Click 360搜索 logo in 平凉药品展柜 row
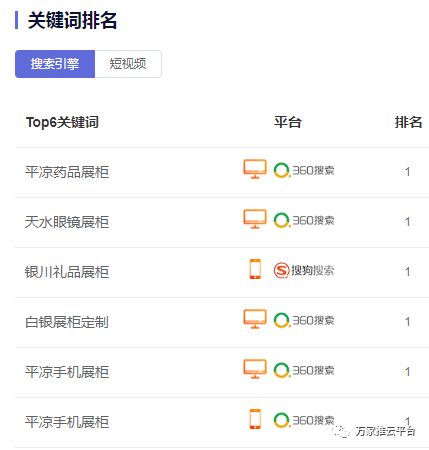Image resolution: width=429 pixels, height=450 pixels. pyautogui.click(x=304, y=170)
